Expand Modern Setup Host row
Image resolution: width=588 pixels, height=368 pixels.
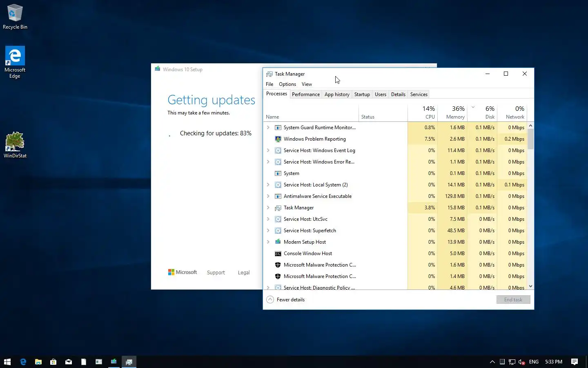pos(268,242)
